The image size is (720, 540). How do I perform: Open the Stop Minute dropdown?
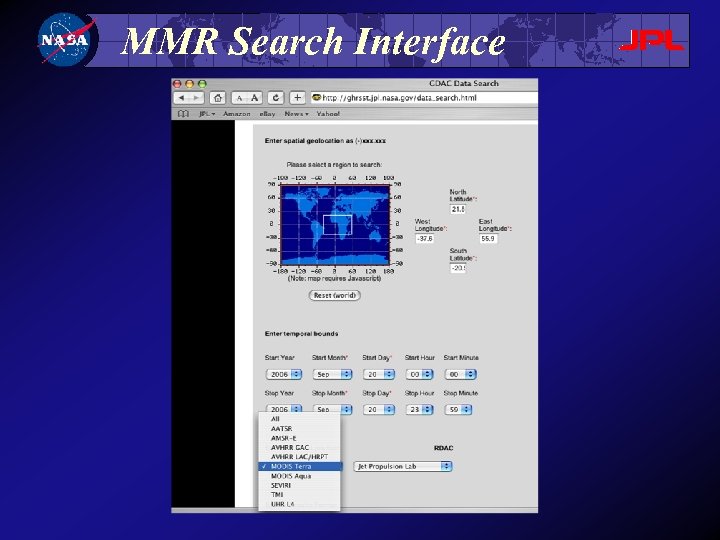458,409
